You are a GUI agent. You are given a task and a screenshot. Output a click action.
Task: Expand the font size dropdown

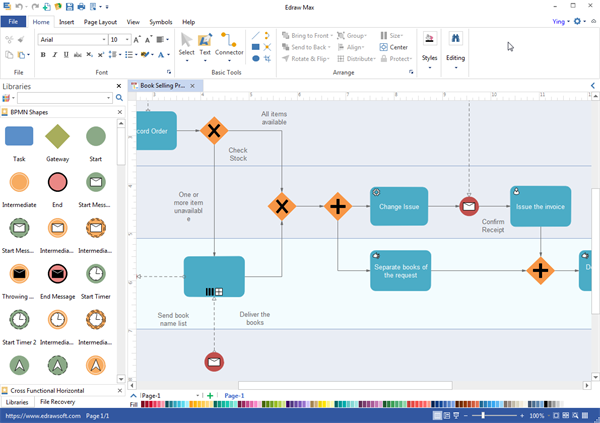click(x=127, y=40)
